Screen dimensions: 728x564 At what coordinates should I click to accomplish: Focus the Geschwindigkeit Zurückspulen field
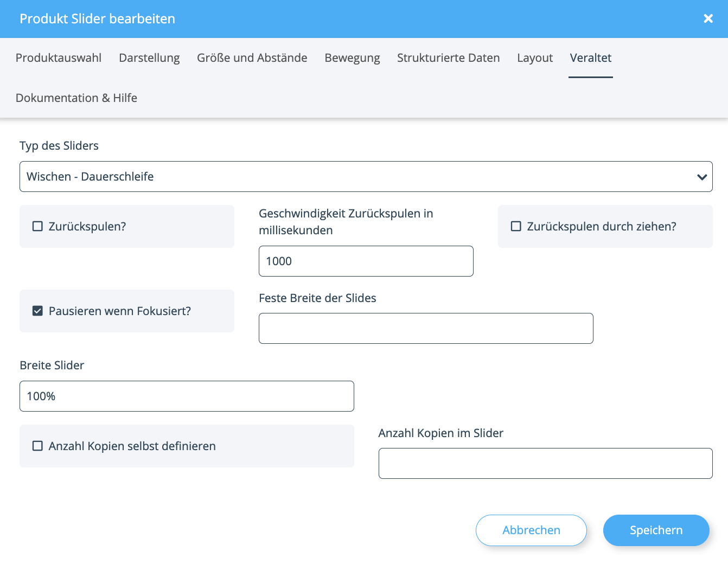pos(366,261)
